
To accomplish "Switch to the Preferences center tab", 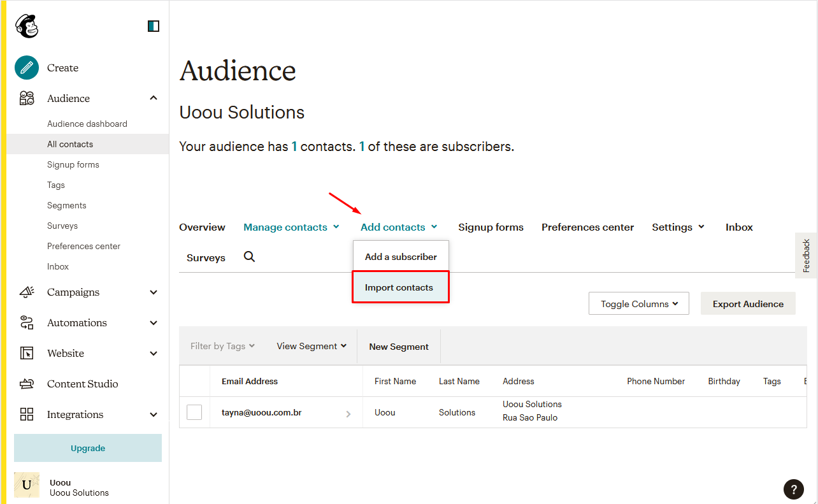I will click(x=587, y=227).
